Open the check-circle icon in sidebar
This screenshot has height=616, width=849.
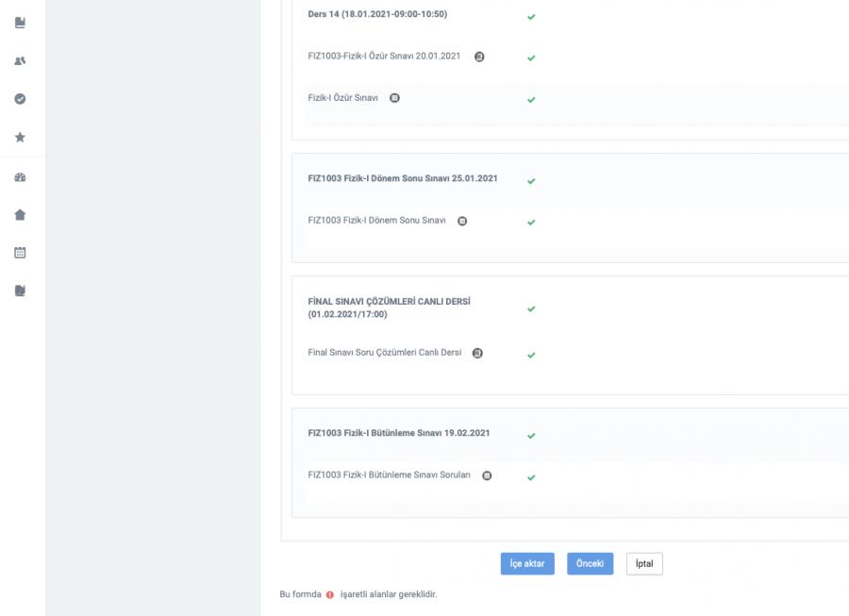pyautogui.click(x=20, y=99)
